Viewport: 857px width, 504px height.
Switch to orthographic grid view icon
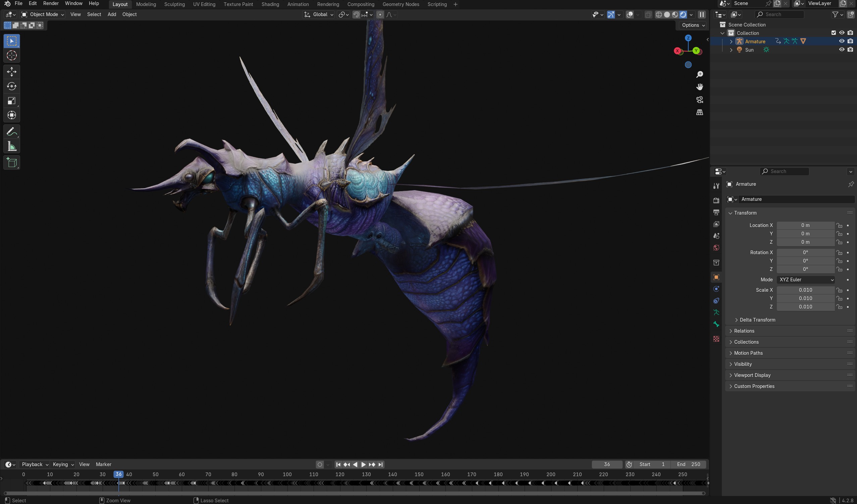coord(700,112)
